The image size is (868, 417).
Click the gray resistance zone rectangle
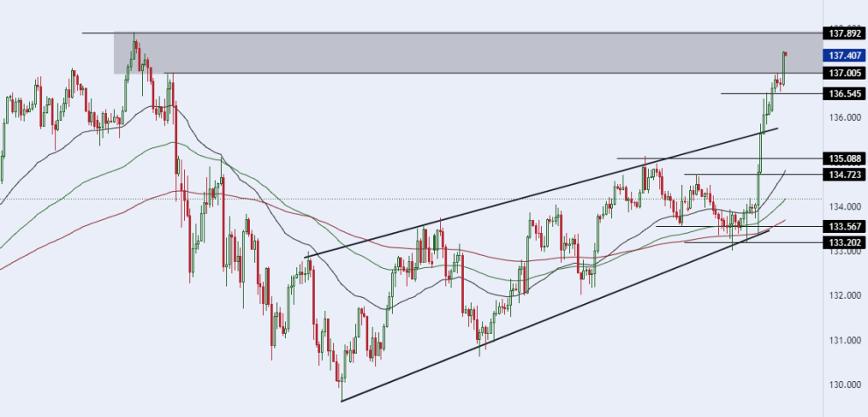coord(468,53)
